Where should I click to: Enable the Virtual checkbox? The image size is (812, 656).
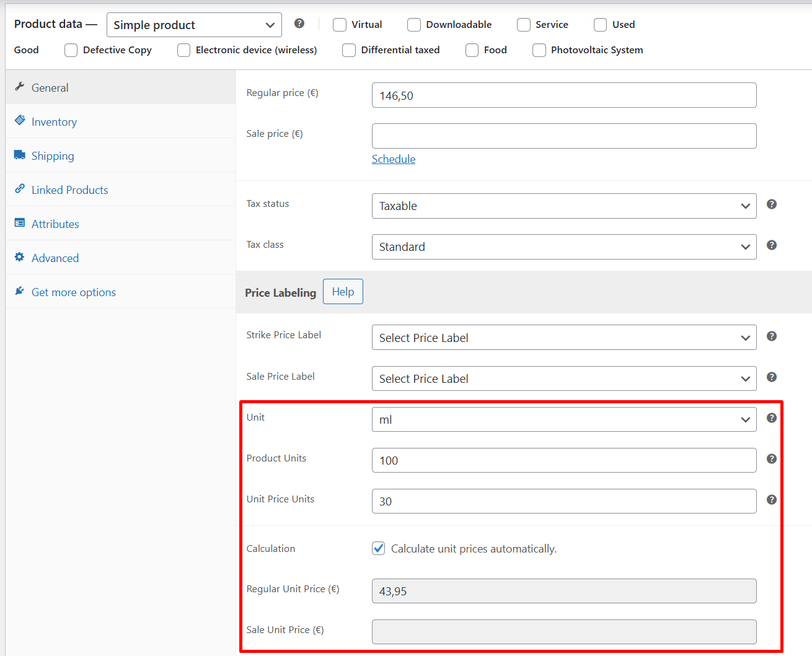pyautogui.click(x=340, y=25)
